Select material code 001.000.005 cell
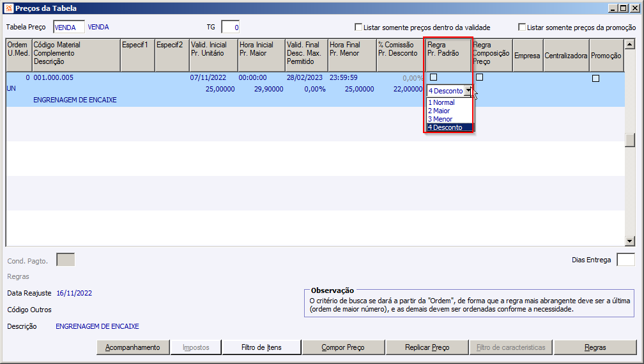 click(x=54, y=77)
